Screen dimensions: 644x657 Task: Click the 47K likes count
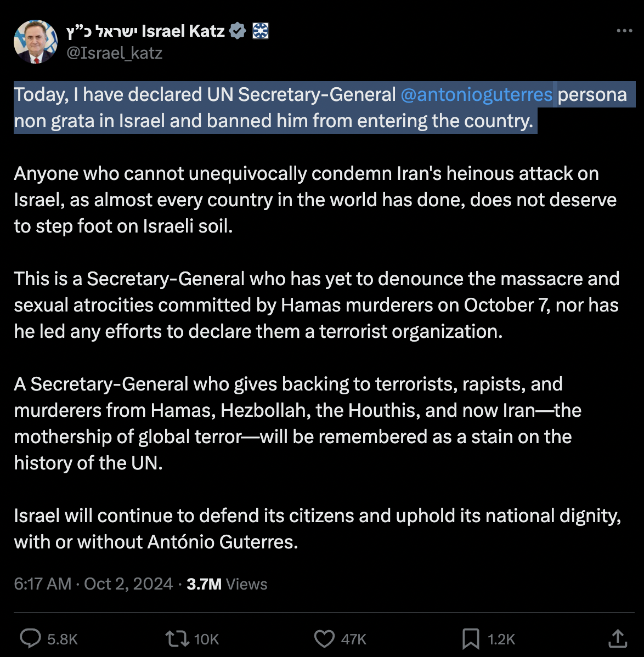(x=354, y=639)
